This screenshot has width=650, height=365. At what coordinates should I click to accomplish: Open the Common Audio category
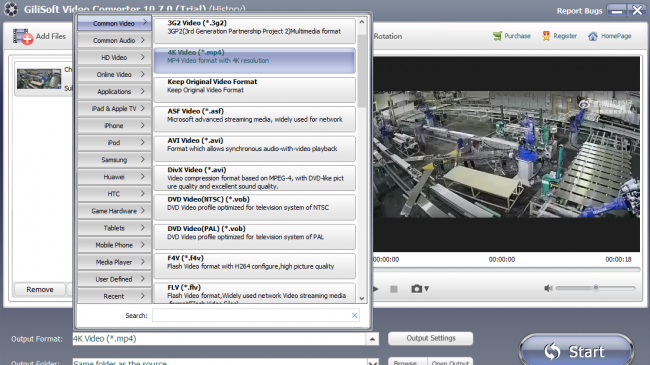[114, 40]
